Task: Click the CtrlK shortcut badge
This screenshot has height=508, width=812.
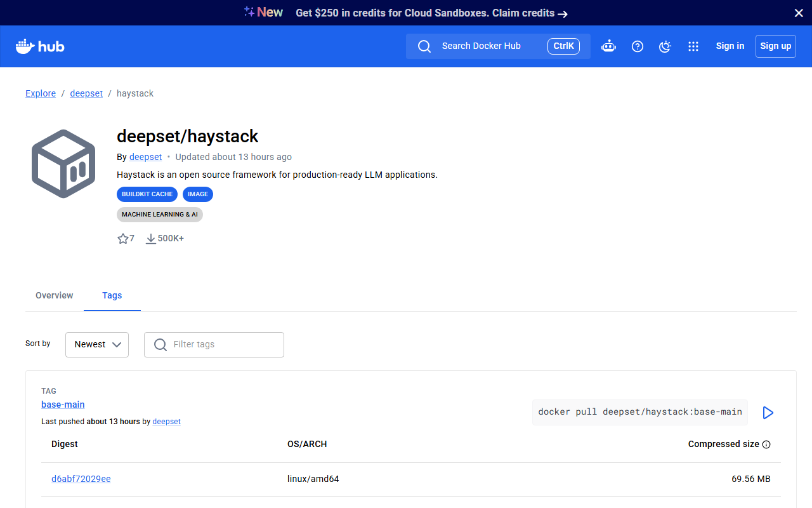Action: pyautogui.click(x=563, y=46)
